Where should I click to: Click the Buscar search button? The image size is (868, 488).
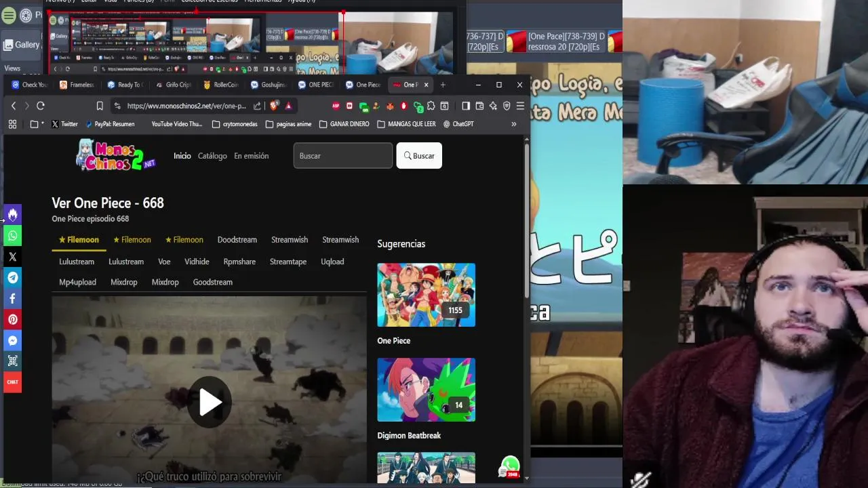419,156
